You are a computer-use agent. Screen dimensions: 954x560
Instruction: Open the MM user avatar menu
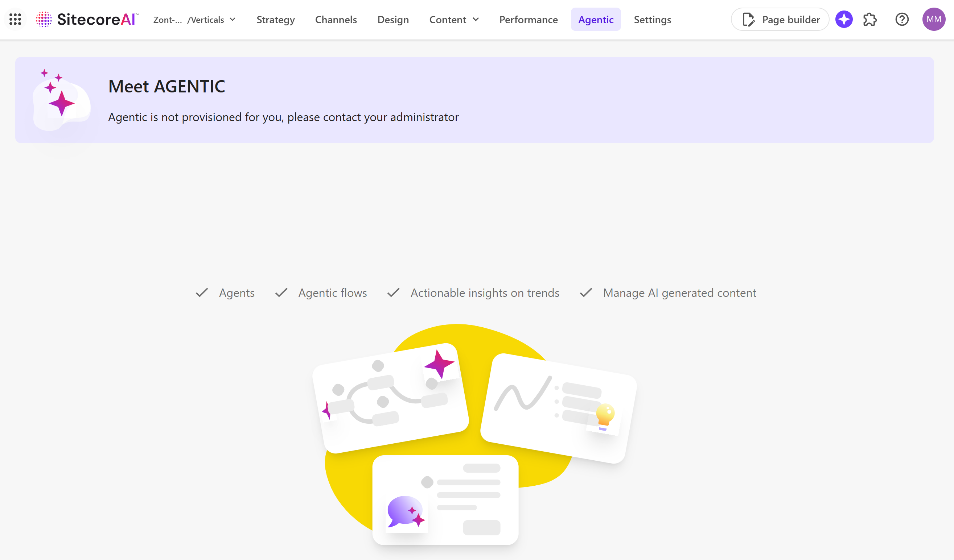tap(934, 19)
